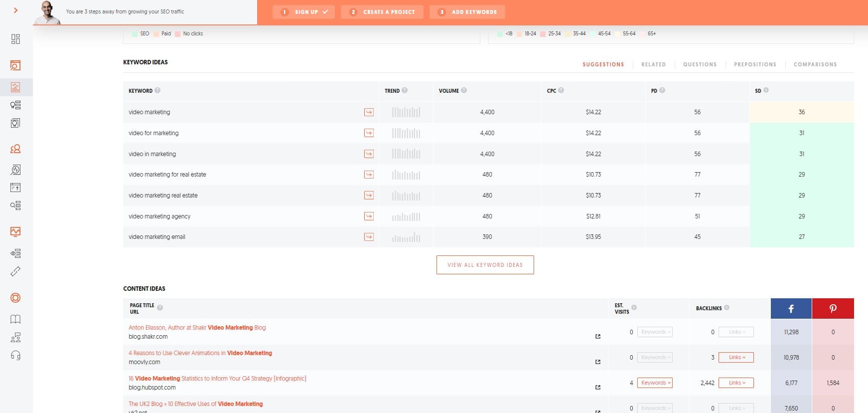Image resolution: width=868 pixels, height=413 pixels.
Task: Expand Links dropdown for the moovly.com row
Action: coord(736,358)
